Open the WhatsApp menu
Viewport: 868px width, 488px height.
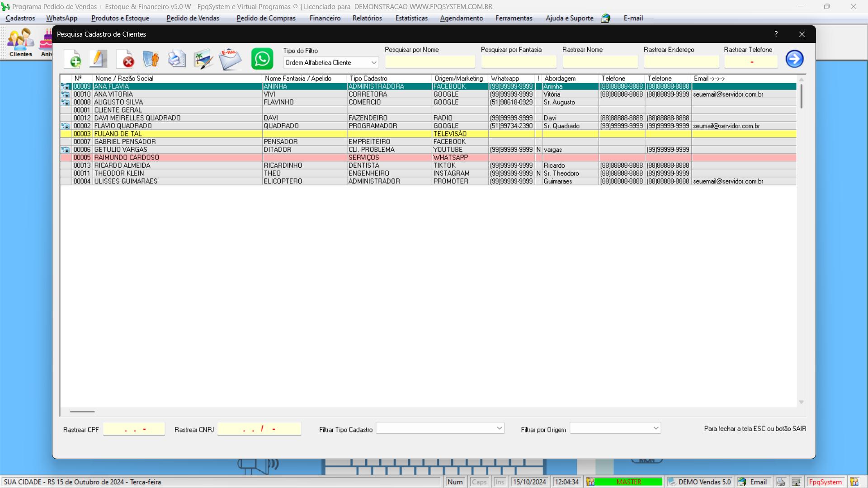pos(61,19)
